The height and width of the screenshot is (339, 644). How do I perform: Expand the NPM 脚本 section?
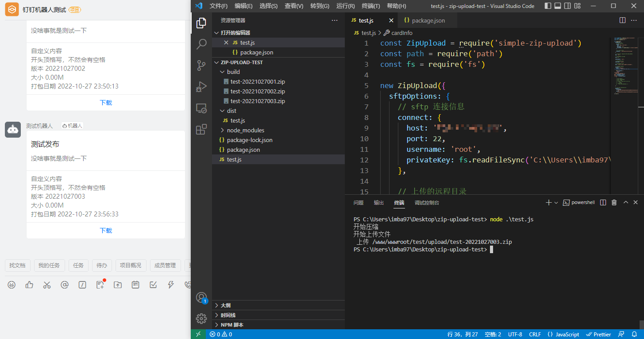pos(232,325)
